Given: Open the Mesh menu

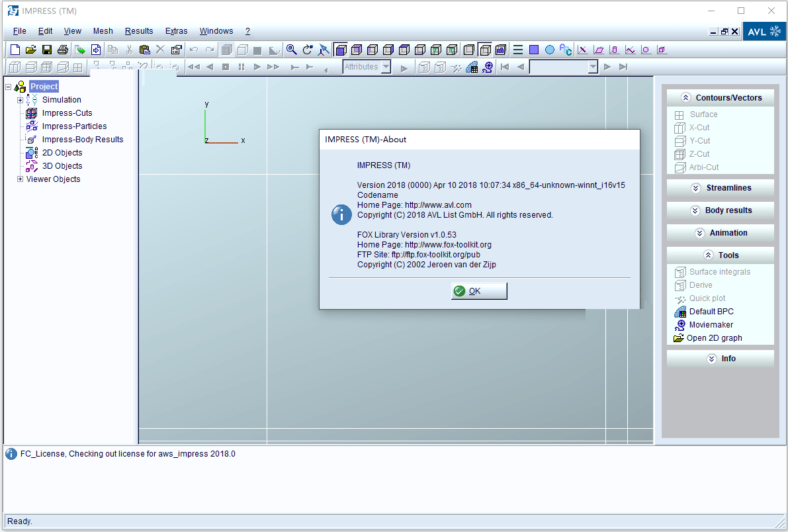Looking at the screenshot, I should [x=103, y=31].
